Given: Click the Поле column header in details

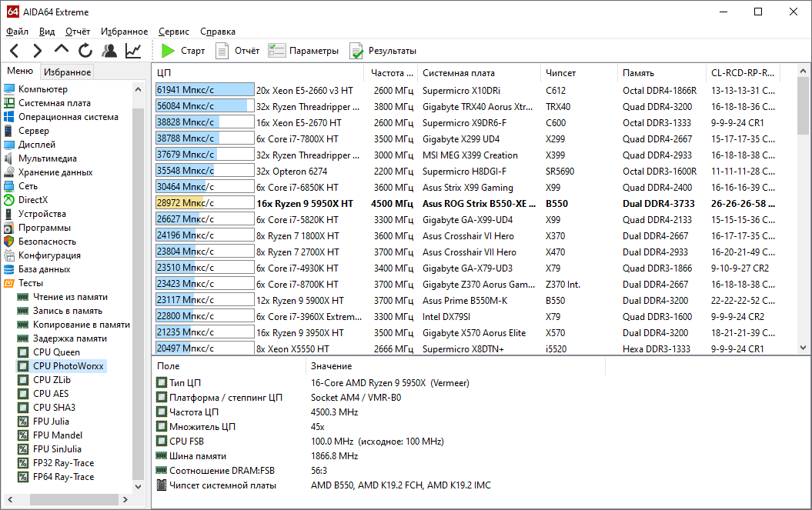Looking at the screenshot, I should pyautogui.click(x=229, y=366).
